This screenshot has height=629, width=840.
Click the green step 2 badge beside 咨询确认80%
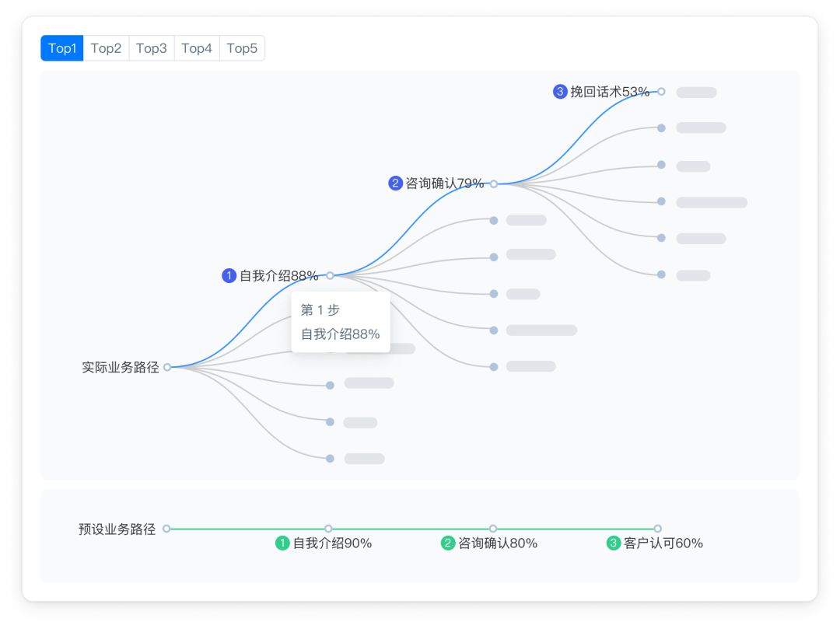coord(448,543)
